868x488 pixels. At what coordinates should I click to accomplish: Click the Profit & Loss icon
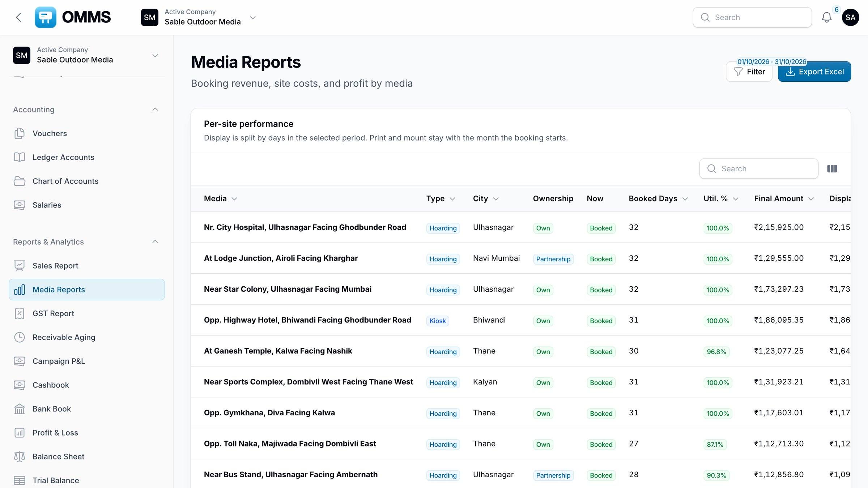pos(20,433)
